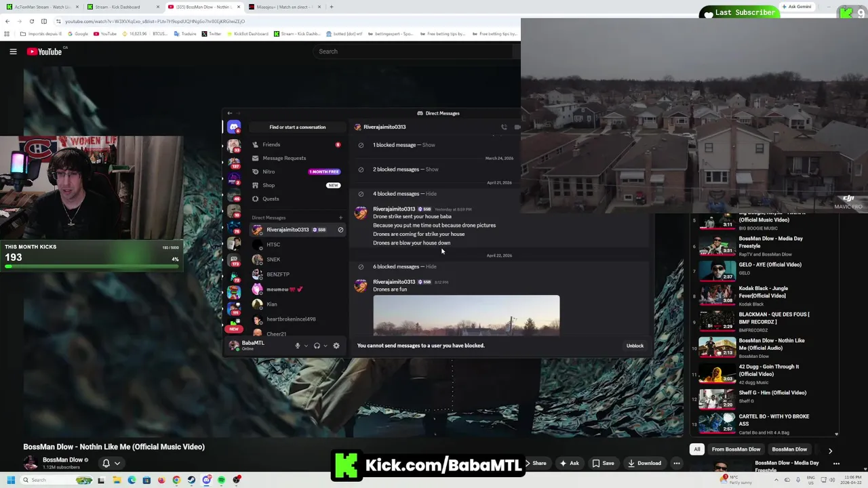Open Spotify from the taskbar
868x488 pixels.
point(221,480)
